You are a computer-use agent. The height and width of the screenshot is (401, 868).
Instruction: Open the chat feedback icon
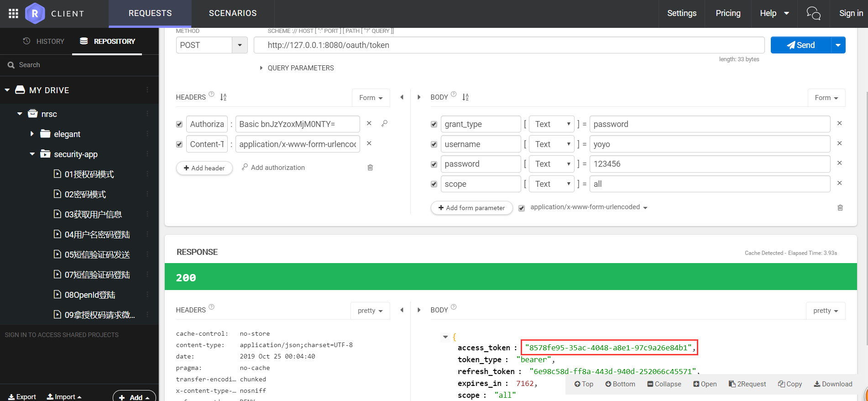pyautogui.click(x=813, y=13)
